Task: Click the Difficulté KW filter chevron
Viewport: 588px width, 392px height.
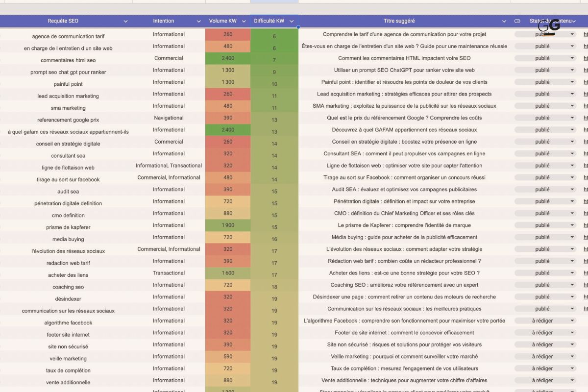Action: pos(292,21)
